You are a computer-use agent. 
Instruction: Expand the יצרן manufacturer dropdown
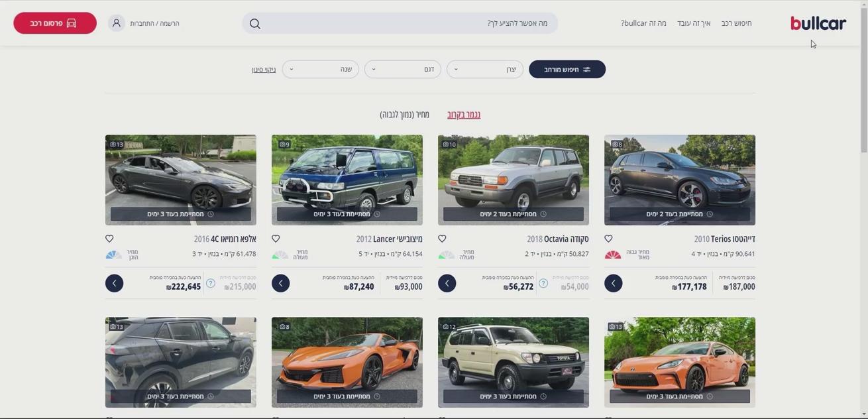485,70
